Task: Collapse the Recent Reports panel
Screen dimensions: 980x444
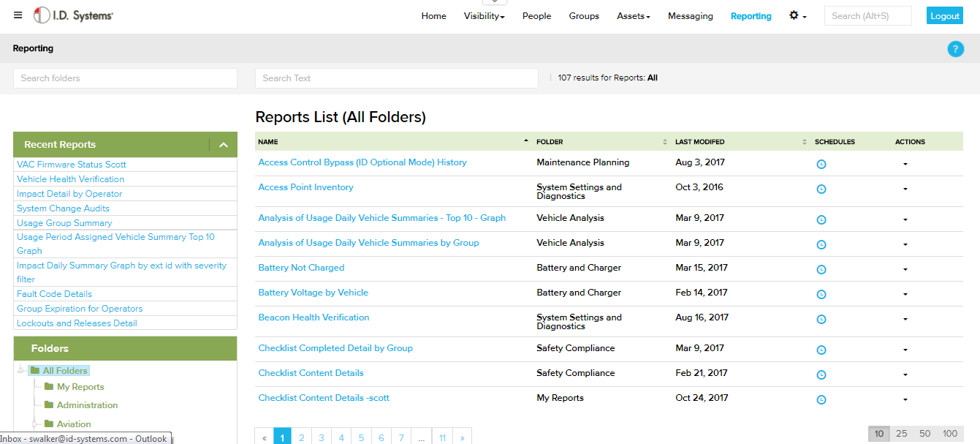Action: click(224, 145)
